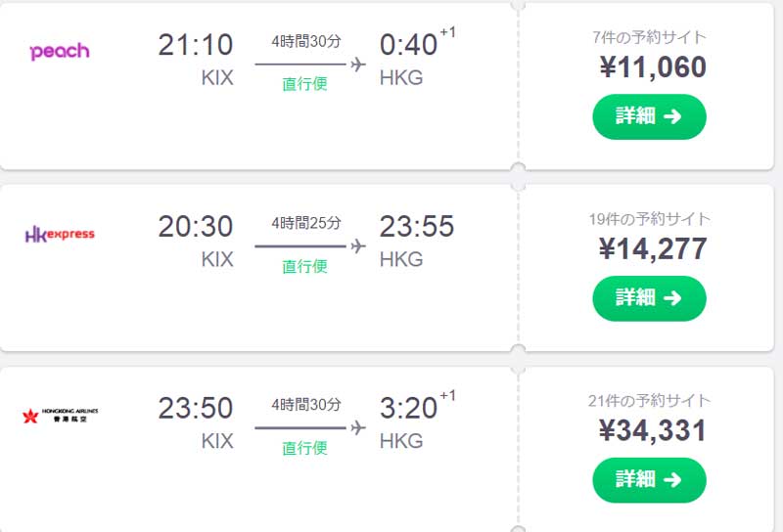Open details for the ¥34,331 Hong Kong Airlines flight
Image resolution: width=783 pixels, height=532 pixels.
(x=649, y=479)
